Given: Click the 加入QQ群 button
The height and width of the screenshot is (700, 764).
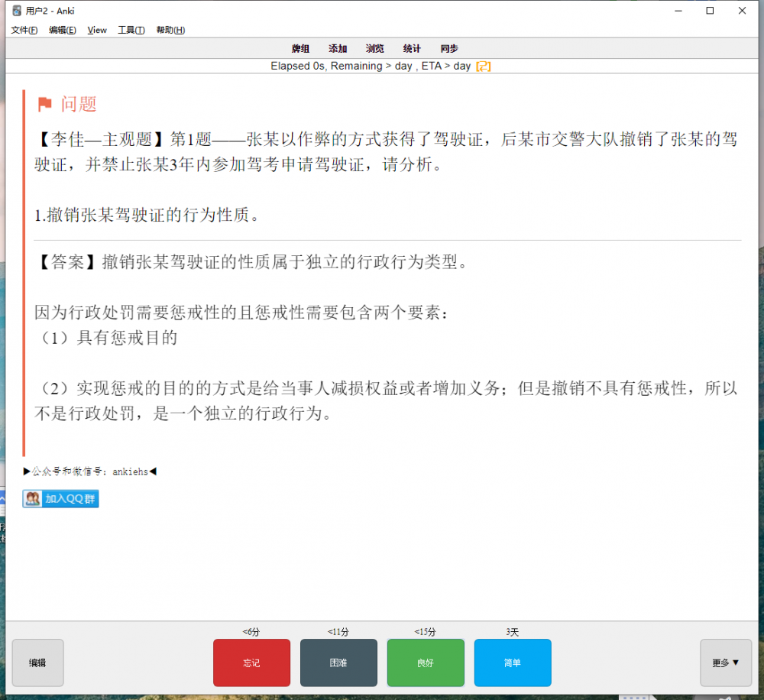Looking at the screenshot, I should [x=60, y=499].
